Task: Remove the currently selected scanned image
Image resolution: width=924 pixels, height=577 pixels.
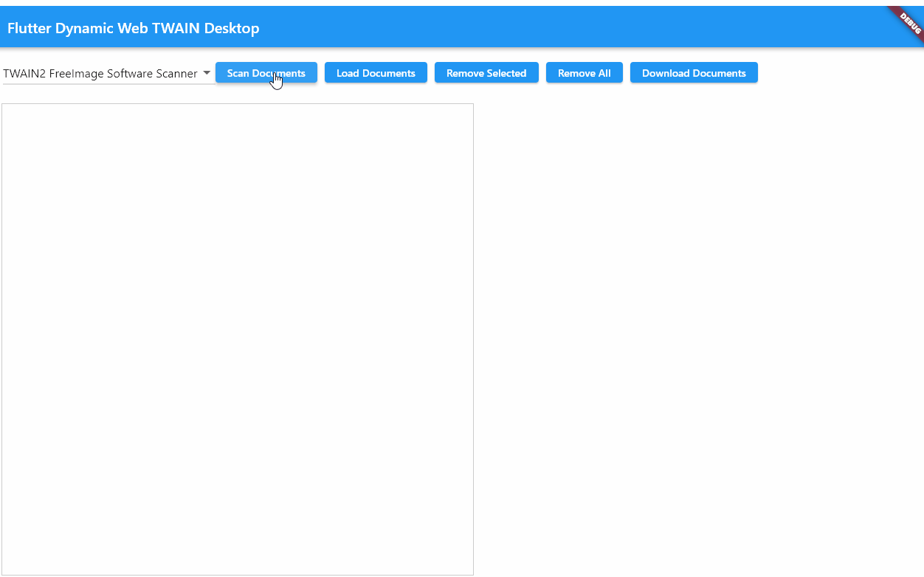Action: 486,73
